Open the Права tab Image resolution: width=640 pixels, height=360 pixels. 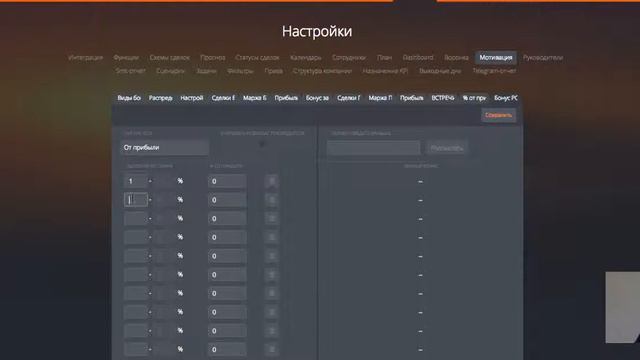pos(273,71)
